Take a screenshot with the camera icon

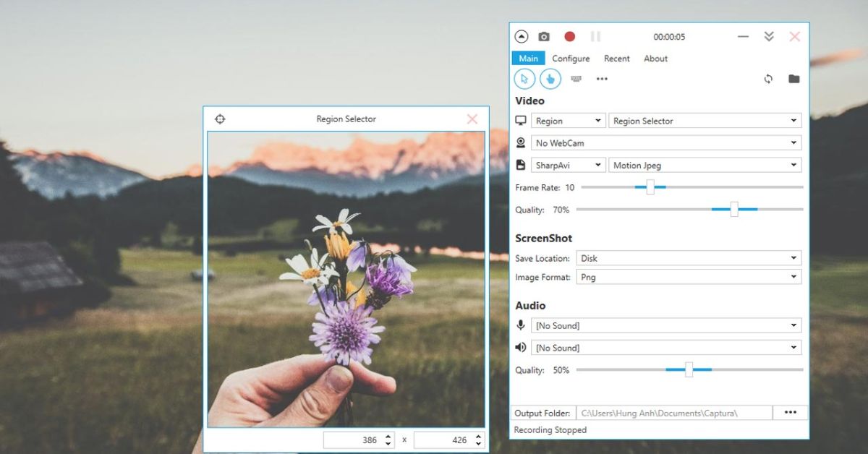pos(543,37)
